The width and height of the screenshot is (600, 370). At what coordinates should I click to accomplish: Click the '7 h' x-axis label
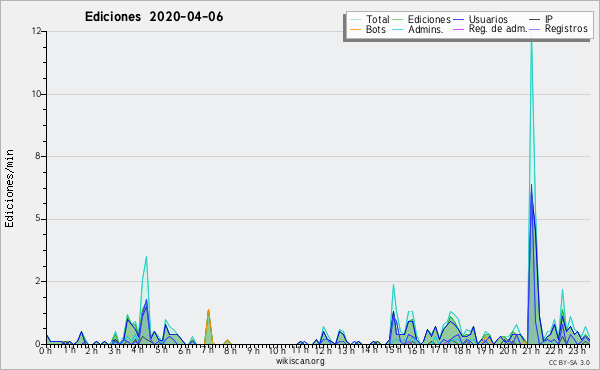(x=207, y=350)
